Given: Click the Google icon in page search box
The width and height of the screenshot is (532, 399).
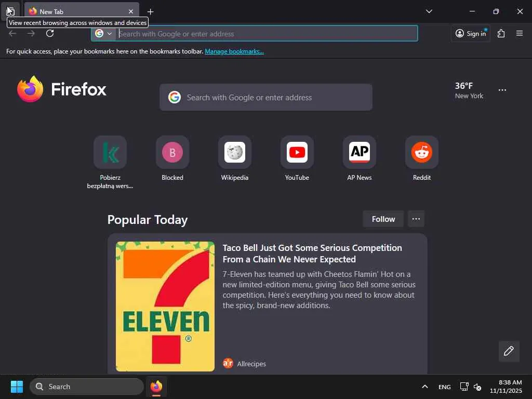Looking at the screenshot, I should point(175,97).
